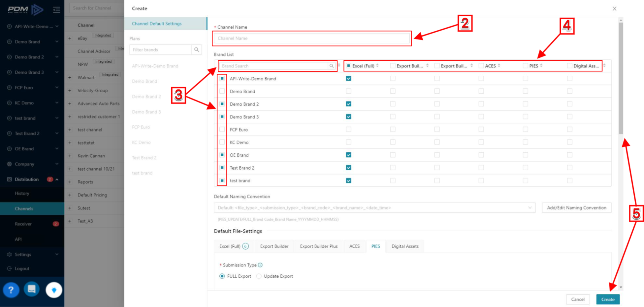Click Add/Edit Naming Convention button
Screen dimensions: 644x307
(577, 208)
